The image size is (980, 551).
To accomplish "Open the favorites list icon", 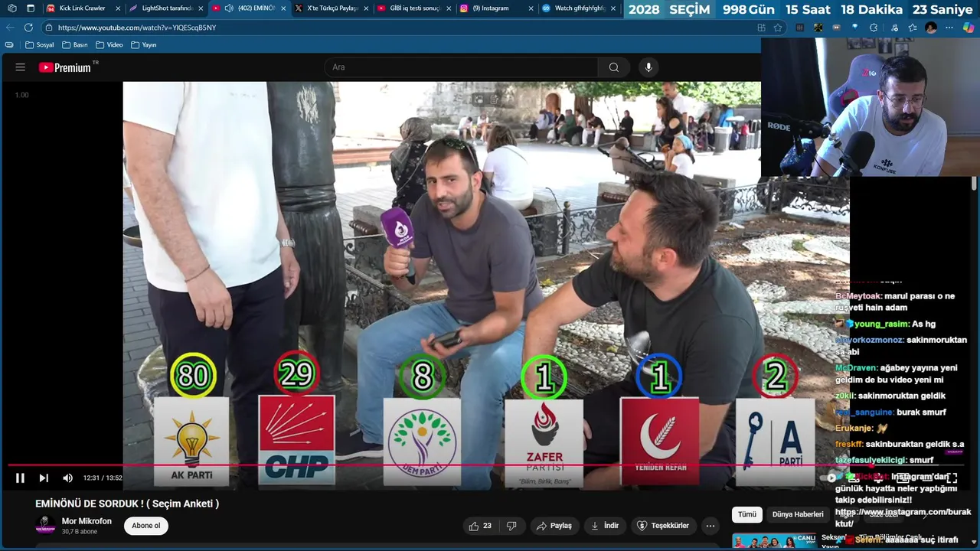I will pyautogui.click(x=912, y=28).
